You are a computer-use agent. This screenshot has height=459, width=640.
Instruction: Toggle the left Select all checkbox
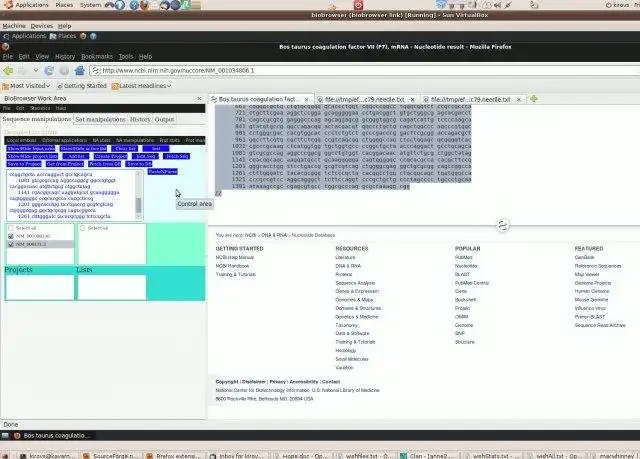[11, 228]
